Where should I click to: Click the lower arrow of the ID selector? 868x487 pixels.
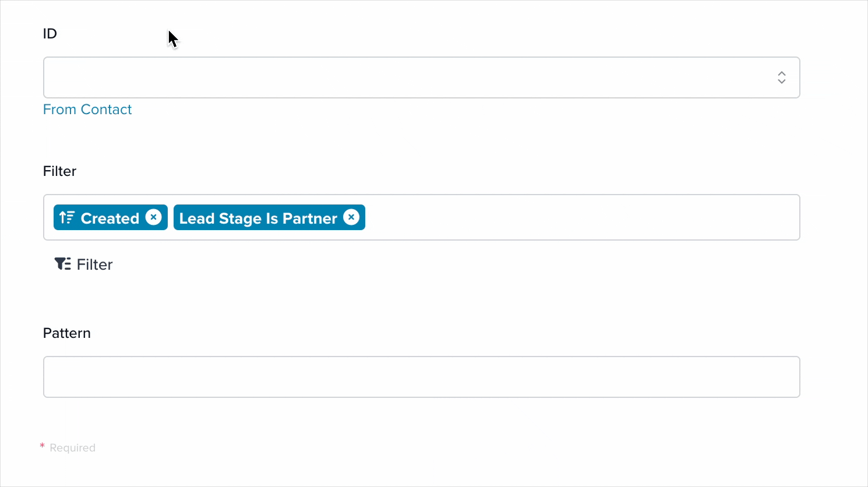point(782,82)
